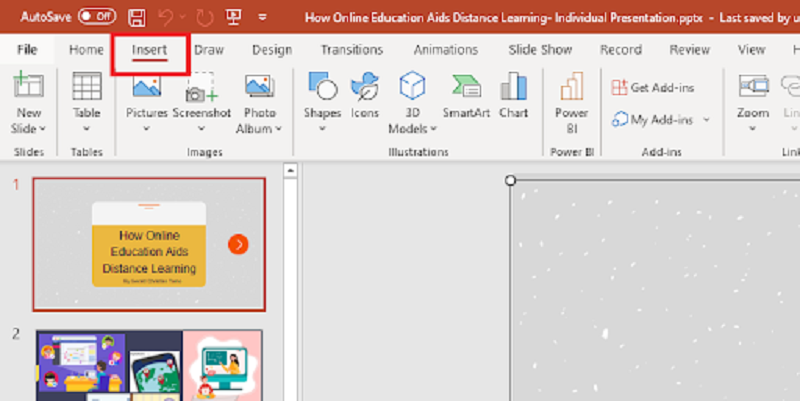The height and width of the screenshot is (401, 800).
Task: Click the orange arrow button on slide 1 thumbnail
Action: pyautogui.click(x=238, y=244)
